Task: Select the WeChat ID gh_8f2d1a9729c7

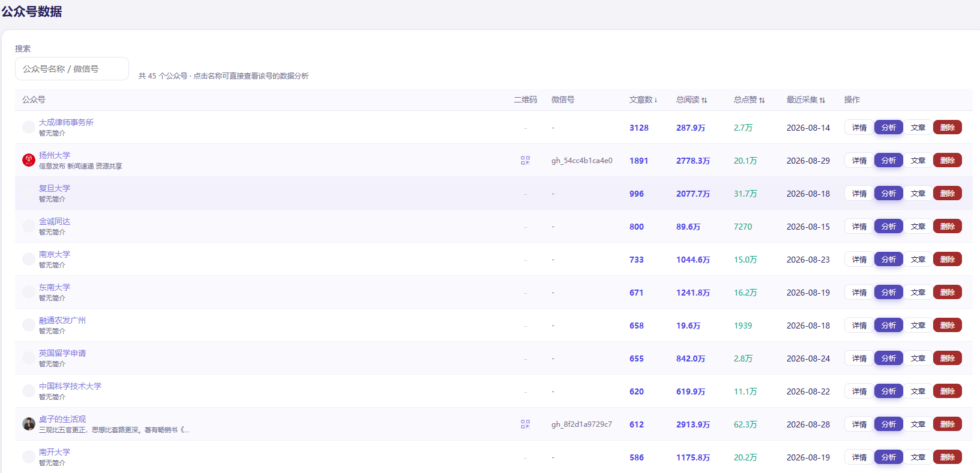Action: point(582,424)
